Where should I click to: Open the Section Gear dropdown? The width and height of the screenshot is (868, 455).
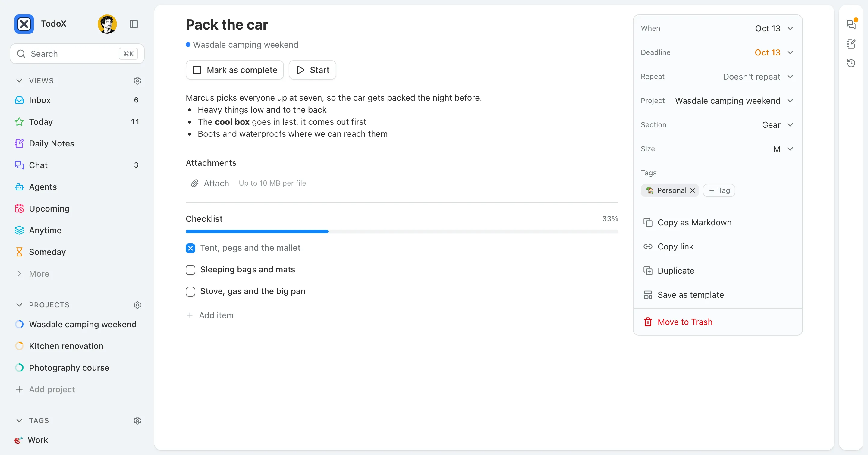778,125
